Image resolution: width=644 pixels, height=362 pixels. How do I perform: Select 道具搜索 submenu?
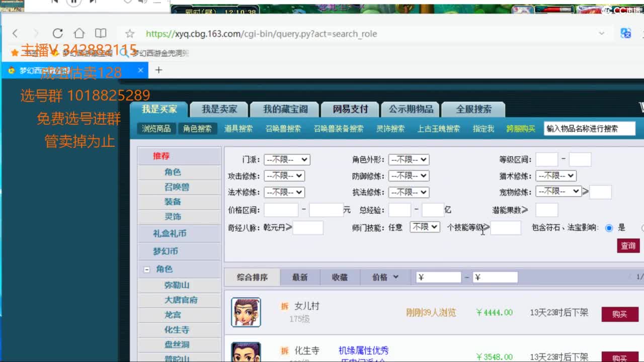click(238, 129)
